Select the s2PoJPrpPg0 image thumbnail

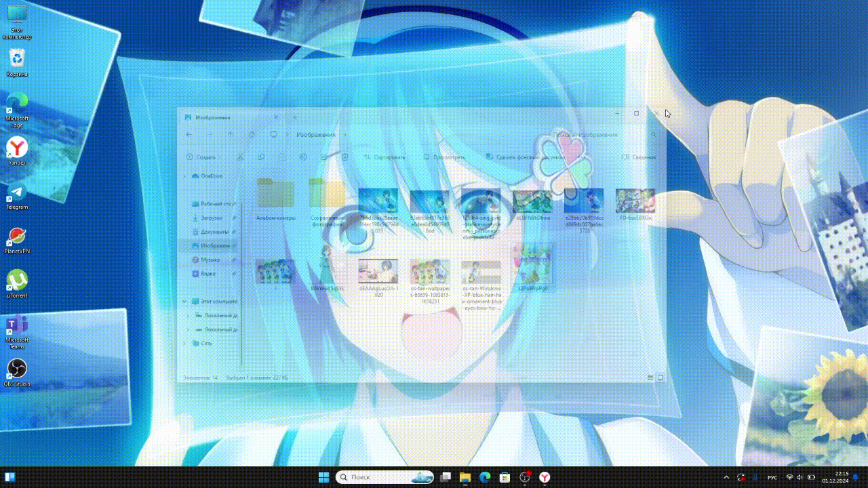click(532, 267)
